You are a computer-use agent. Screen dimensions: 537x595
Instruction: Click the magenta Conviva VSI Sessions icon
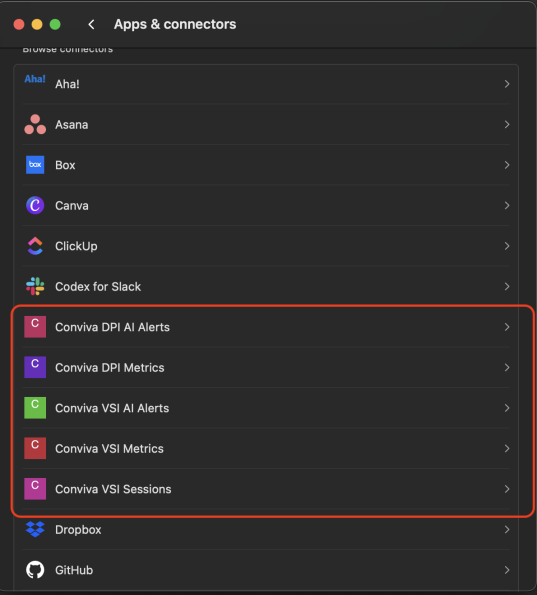[x=35, y=489]
